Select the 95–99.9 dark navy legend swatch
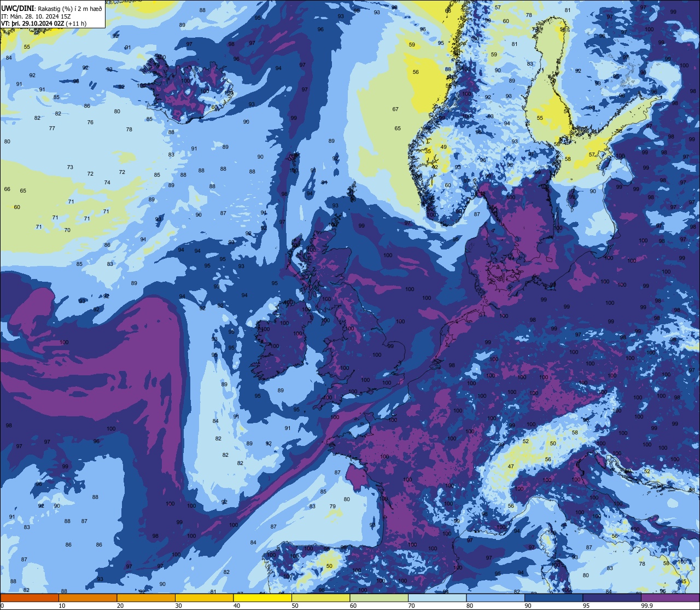The image size is (700, 610). point(612,597)
